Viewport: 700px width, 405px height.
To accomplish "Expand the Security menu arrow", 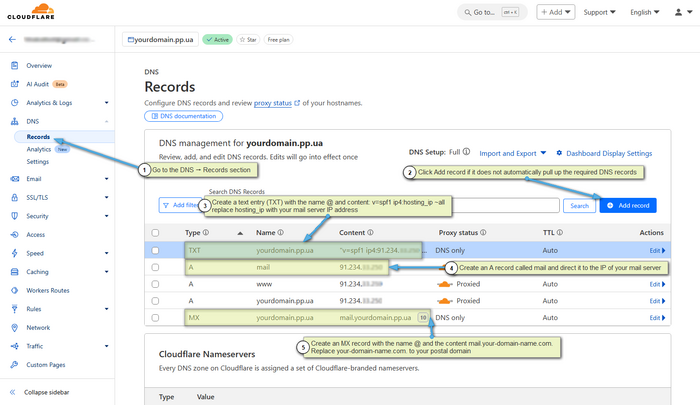I will [x=106, y=216].
